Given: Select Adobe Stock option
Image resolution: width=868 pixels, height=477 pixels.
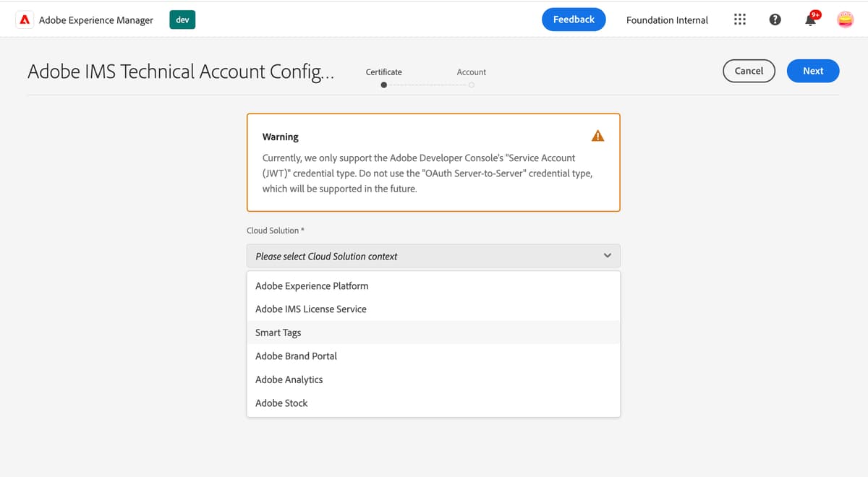Looking at the screenshot, I should pos(281,403).
